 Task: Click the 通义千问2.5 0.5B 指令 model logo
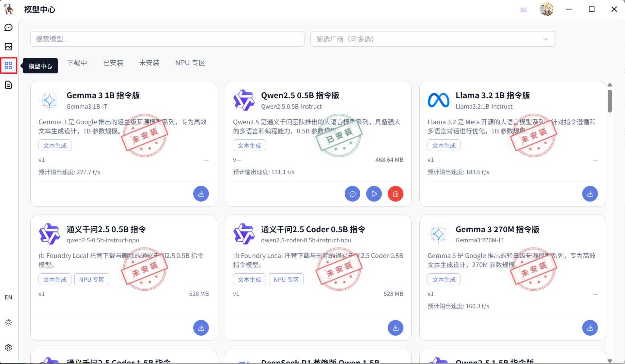point(50,234)
